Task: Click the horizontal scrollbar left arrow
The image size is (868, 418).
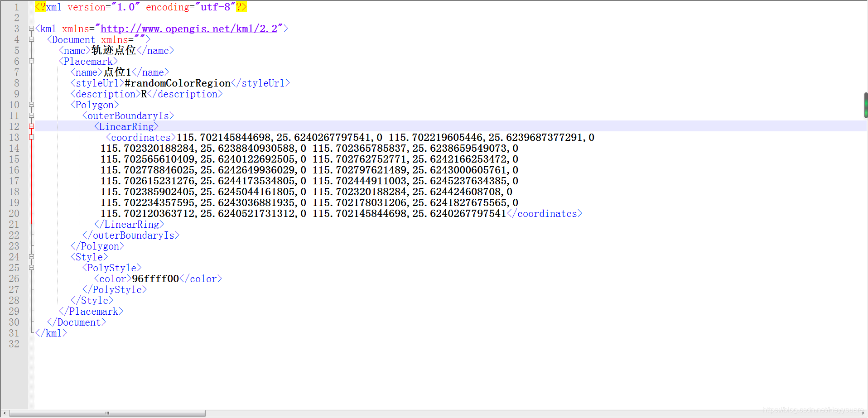Action: [5, 413]
